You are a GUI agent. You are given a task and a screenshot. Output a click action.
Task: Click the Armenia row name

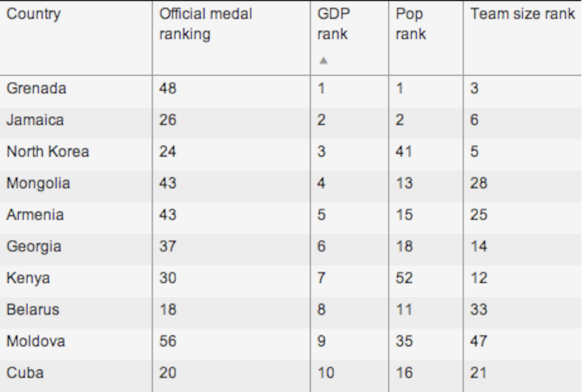35,215
